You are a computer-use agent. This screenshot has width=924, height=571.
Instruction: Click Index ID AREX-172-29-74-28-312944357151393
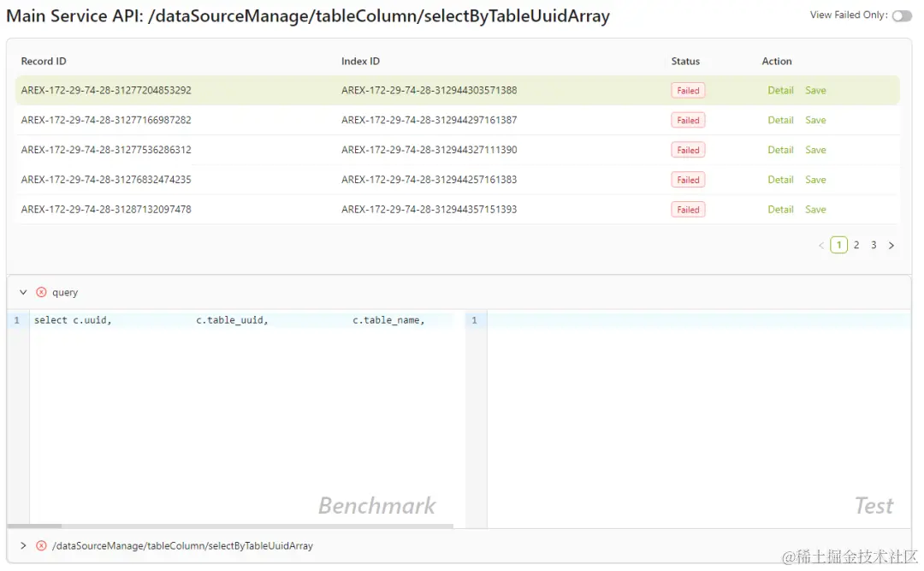[429, 210]
